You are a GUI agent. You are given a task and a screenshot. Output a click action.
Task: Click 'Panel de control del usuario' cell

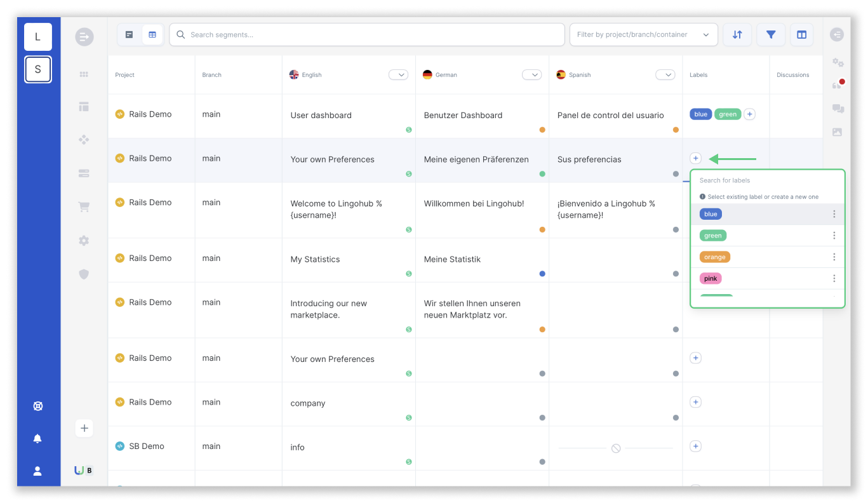(615, 116)
